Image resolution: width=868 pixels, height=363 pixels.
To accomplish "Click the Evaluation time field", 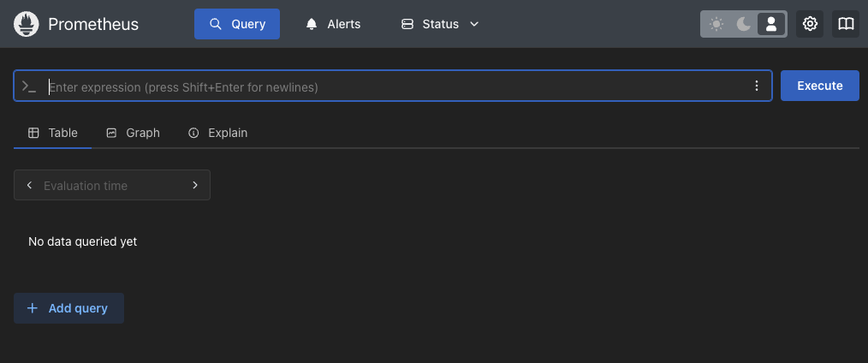I will point(112,186).
